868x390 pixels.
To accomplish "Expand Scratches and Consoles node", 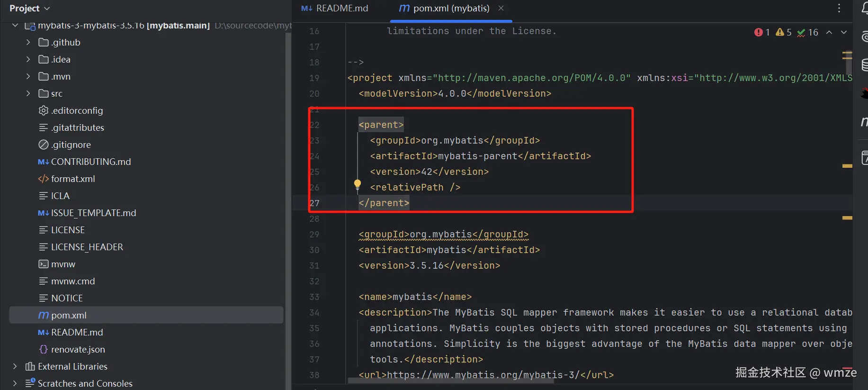I will click(15, 383).
